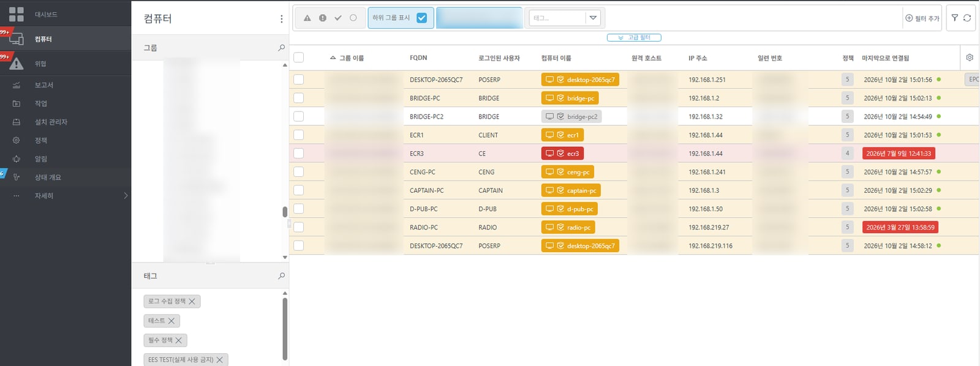Select checkbox for the ECR3 row

coord(299,153)
